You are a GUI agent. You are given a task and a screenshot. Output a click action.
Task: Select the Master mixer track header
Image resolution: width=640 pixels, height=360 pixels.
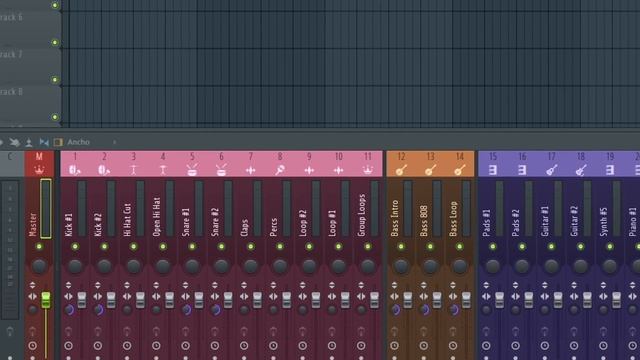coord(39,164)
